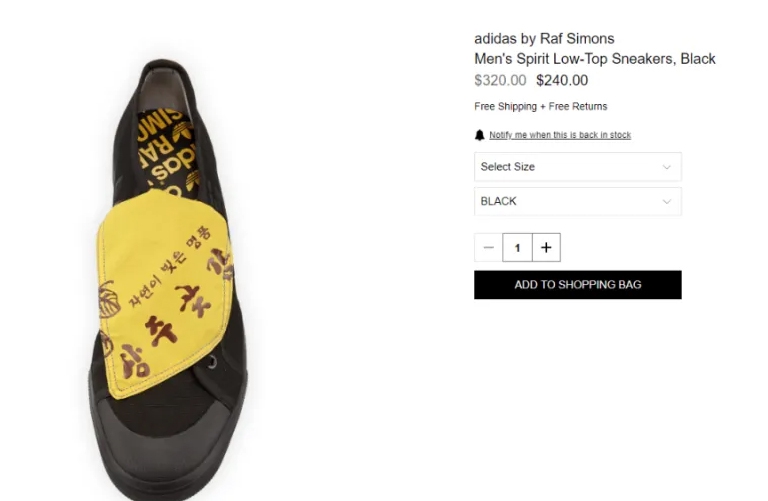Screen dimensions: 768x501
Task: Click the quantity input field showing 1
Action: point(517,247)
